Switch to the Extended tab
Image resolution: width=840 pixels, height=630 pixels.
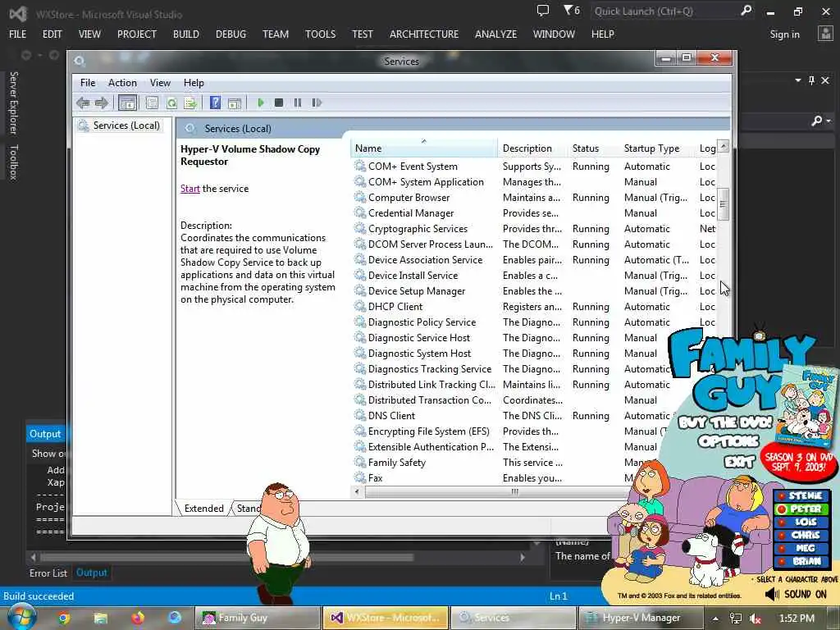203,509
